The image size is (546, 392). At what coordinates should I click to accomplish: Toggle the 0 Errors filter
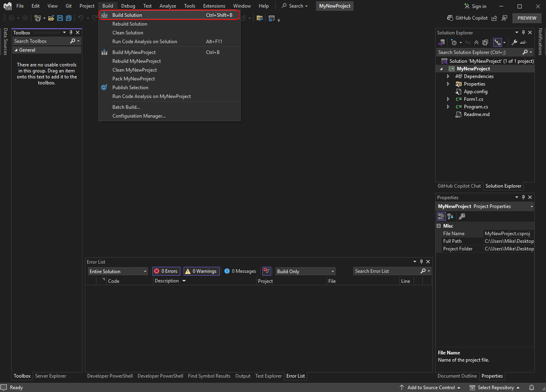[166, 271]
